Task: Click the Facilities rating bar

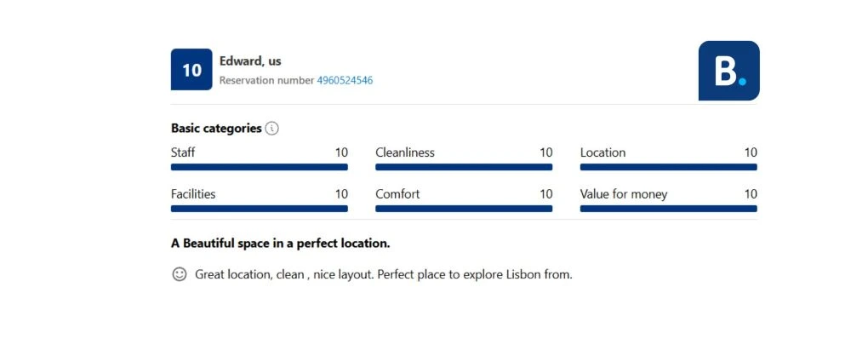Action: click(259, 209)
